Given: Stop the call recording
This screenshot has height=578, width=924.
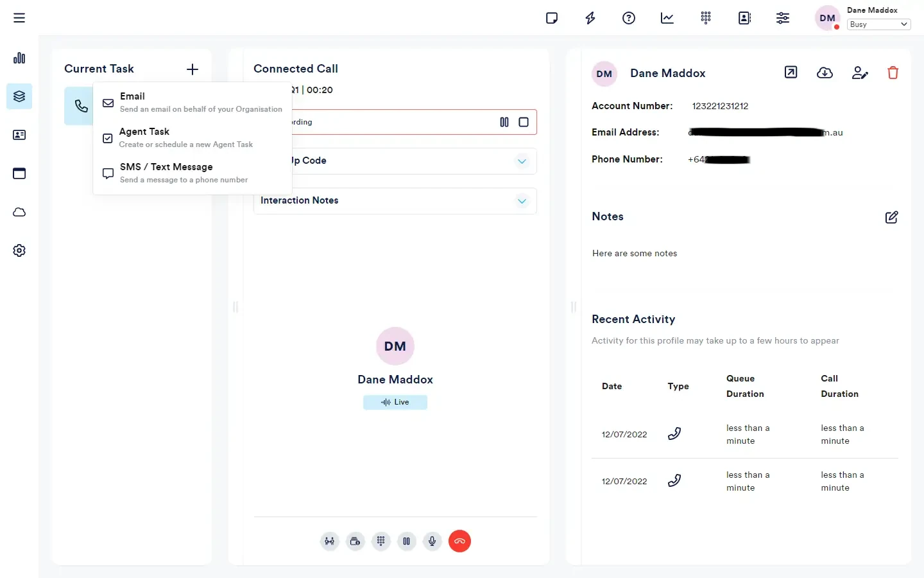Looking at the screenshot, I should pyautogui.click(x=524, y=122).
